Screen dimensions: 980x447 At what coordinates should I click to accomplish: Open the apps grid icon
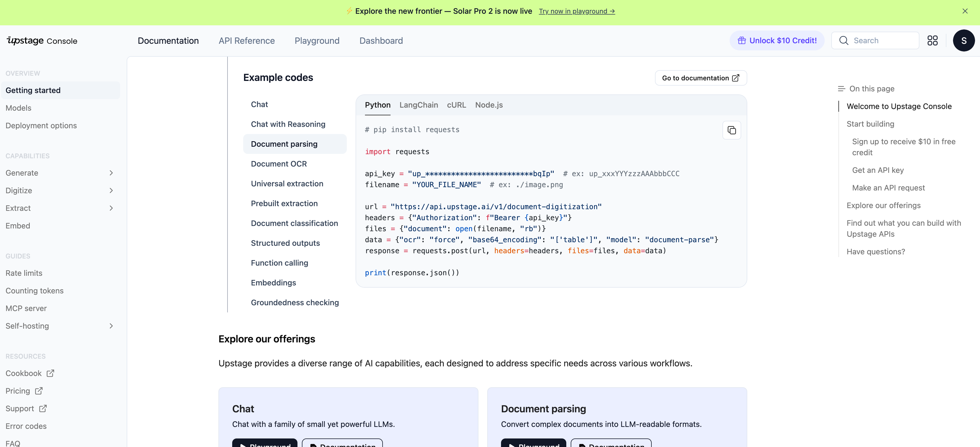pyautogui.click(x=932, y=41)
